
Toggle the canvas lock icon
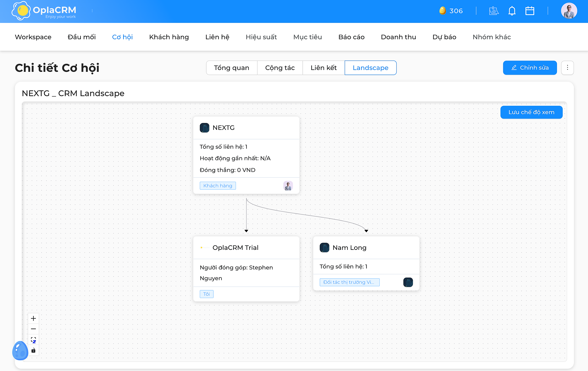[x=34, y=350]
